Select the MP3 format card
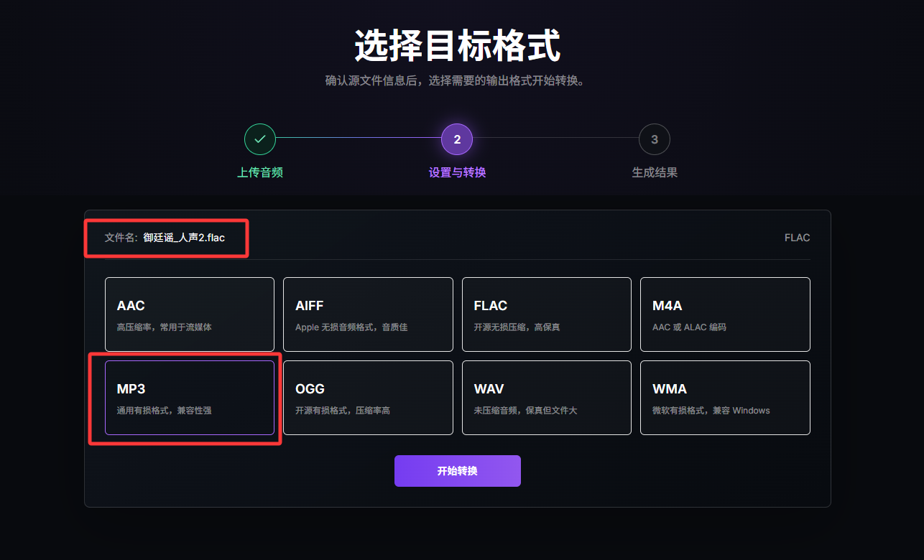924x560 pixels. click(190, 398)
